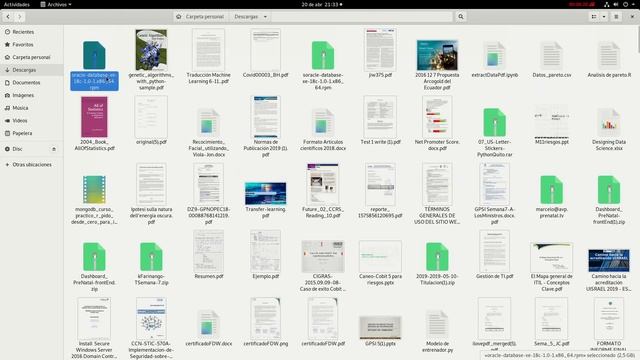Select kFarinango-TSemana-7.zip archive icon

(x=151, y=257)
